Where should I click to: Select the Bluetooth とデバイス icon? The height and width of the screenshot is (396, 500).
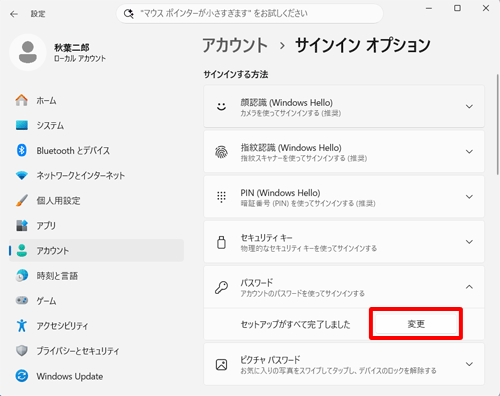[x=22, y=150]
